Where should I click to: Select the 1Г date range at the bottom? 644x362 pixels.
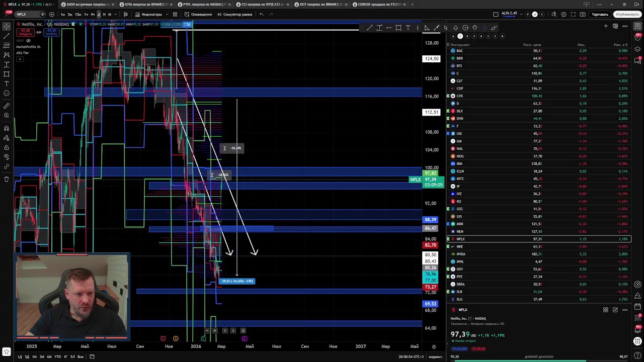coord(65,356)
